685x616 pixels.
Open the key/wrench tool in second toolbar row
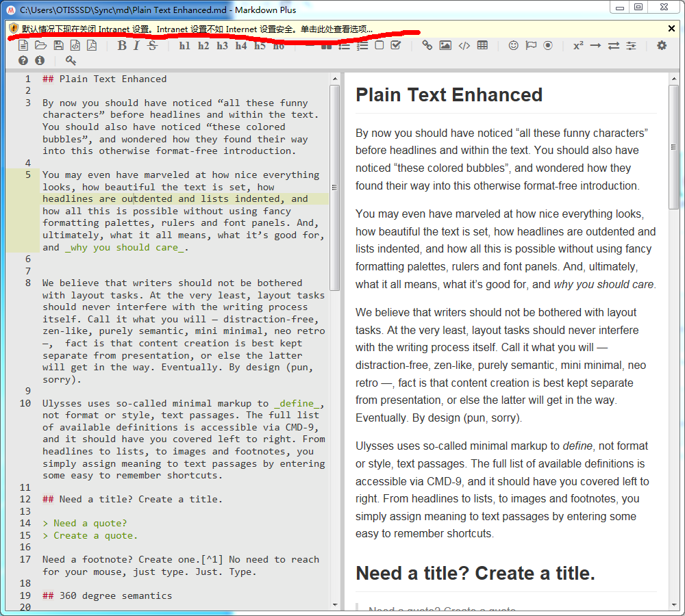pos(71,61)
